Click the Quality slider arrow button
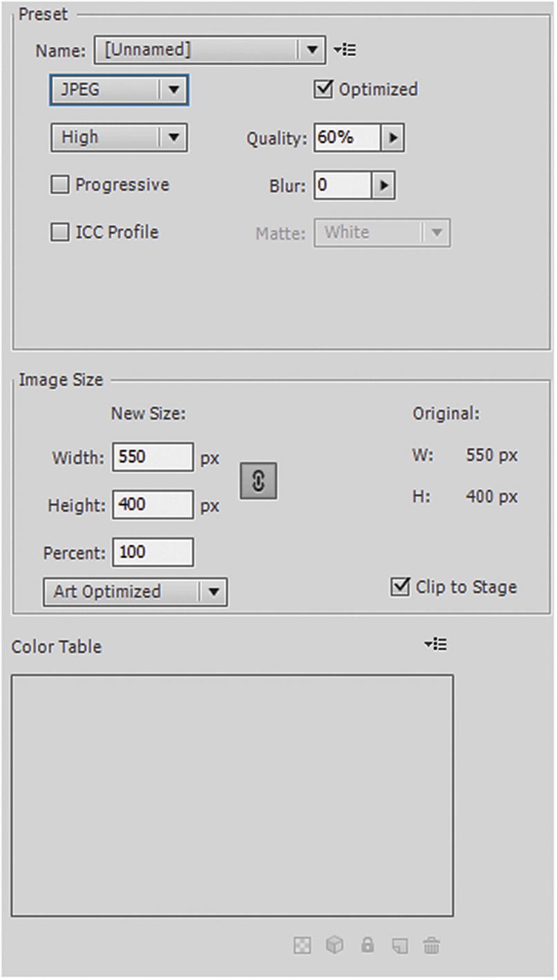This screenshot has height=980, width=557. (x=394, y=137)
